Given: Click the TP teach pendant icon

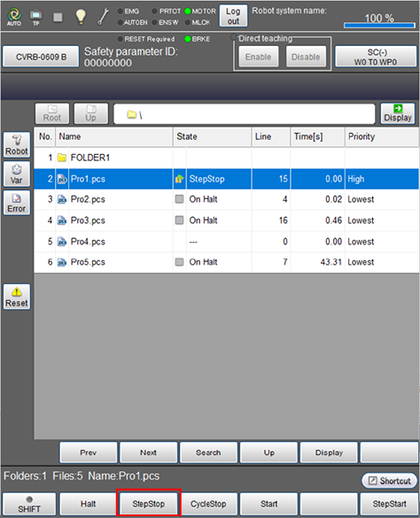Looking at the screenshot, I should click(35, 17).
